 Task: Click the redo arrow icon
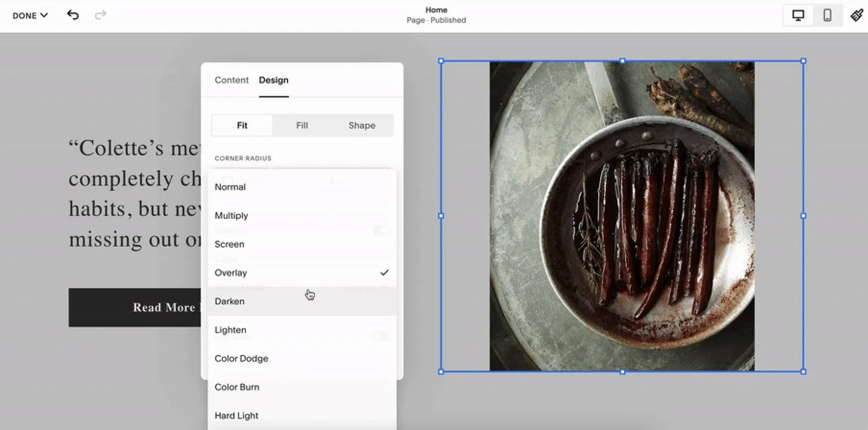(100, 15)
